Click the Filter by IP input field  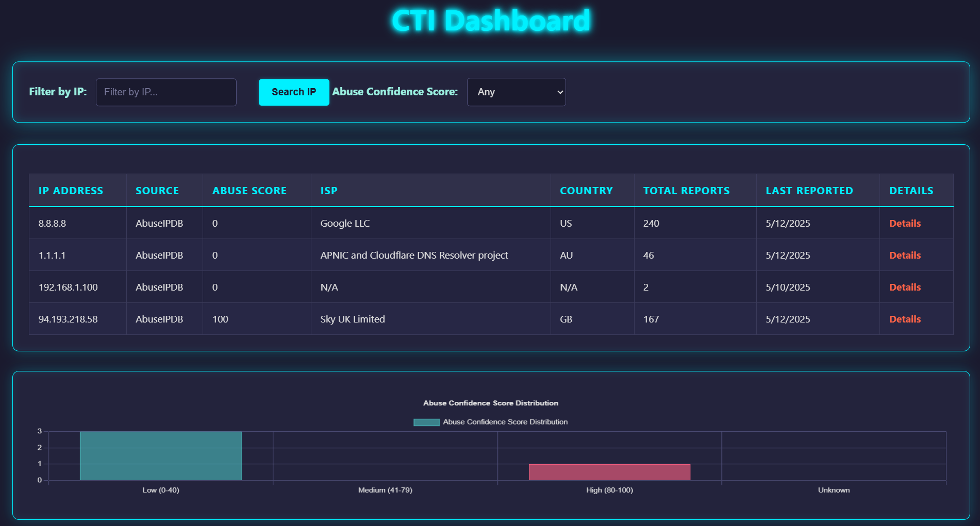(166, 92)
